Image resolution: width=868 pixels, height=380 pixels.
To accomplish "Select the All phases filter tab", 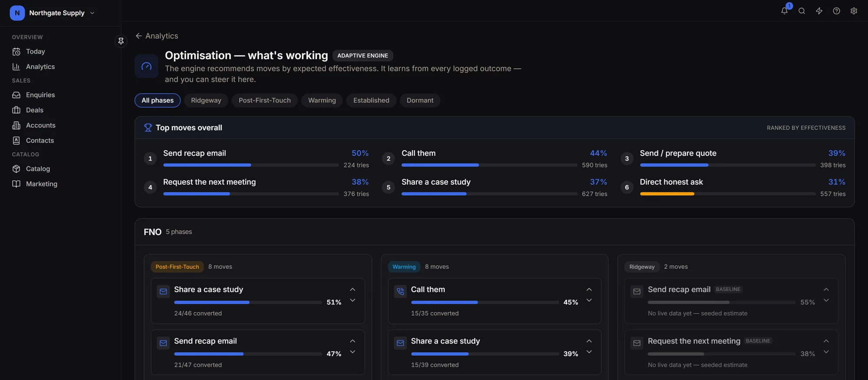I will 158,100.
